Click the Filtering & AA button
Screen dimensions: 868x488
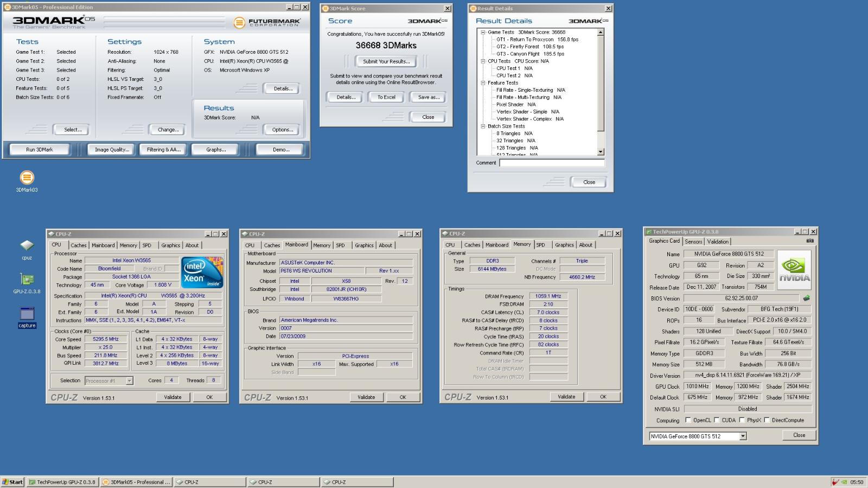tap(163, 150)
